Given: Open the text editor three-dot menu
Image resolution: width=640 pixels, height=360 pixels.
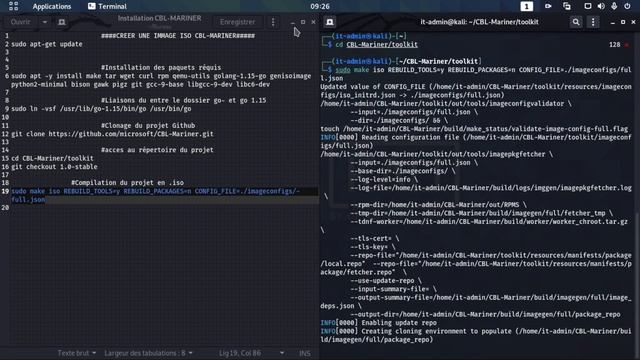Looking at the screenshot, I should 273,22.
